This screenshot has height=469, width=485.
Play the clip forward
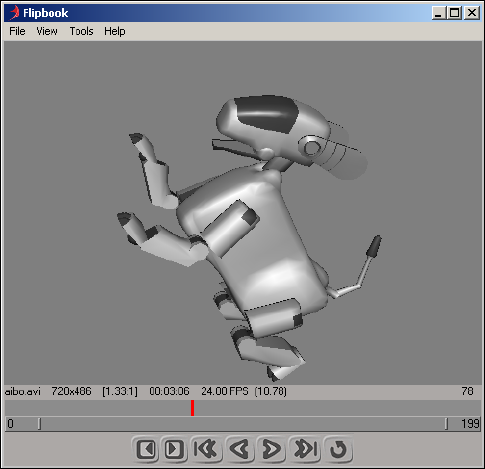point(271,449)
